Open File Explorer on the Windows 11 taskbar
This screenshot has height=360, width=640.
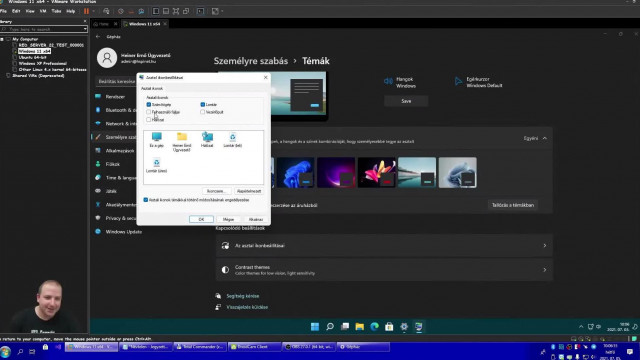pyautogui.click(x=360, y=327)
